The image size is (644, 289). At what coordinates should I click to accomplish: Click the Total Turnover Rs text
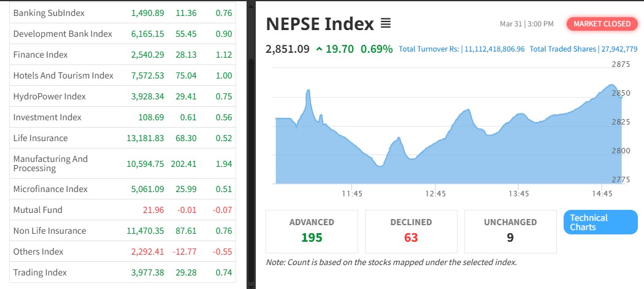(461, 48)
